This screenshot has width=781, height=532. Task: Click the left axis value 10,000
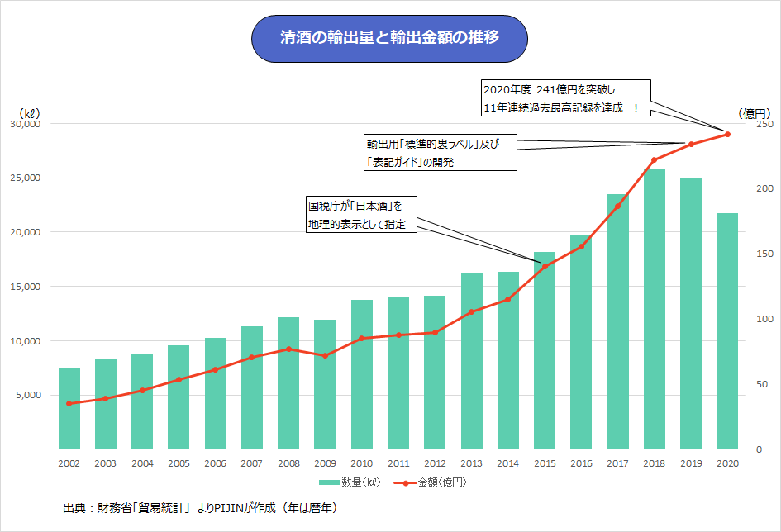[26, 341]
